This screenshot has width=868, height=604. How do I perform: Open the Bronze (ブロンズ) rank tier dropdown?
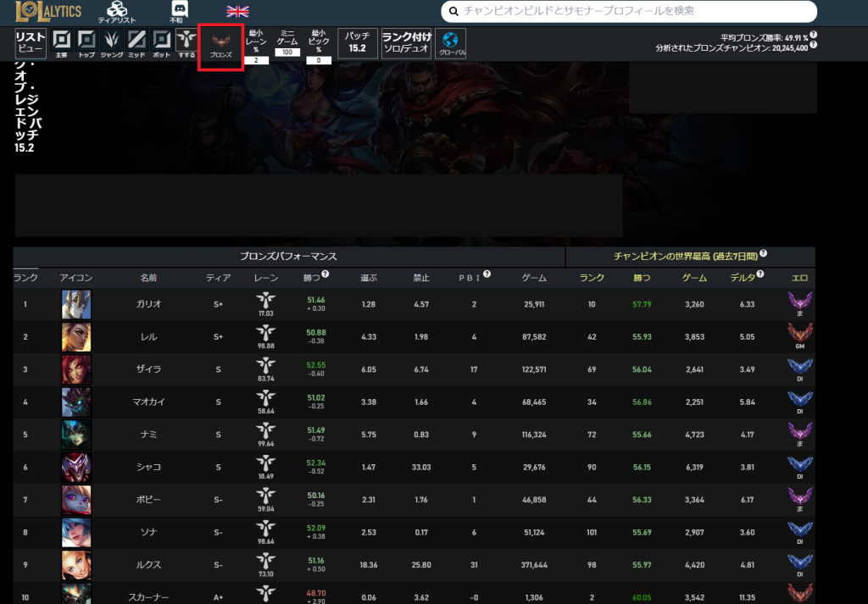pos(220,46)
